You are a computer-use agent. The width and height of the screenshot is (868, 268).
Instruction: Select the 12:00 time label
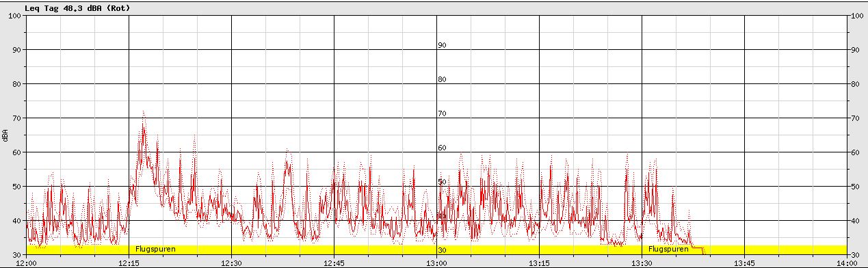pyautogui.click(x=27, y=263)
